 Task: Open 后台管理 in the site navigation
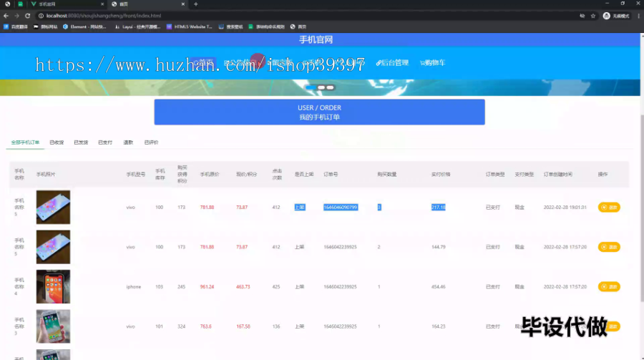392,63
